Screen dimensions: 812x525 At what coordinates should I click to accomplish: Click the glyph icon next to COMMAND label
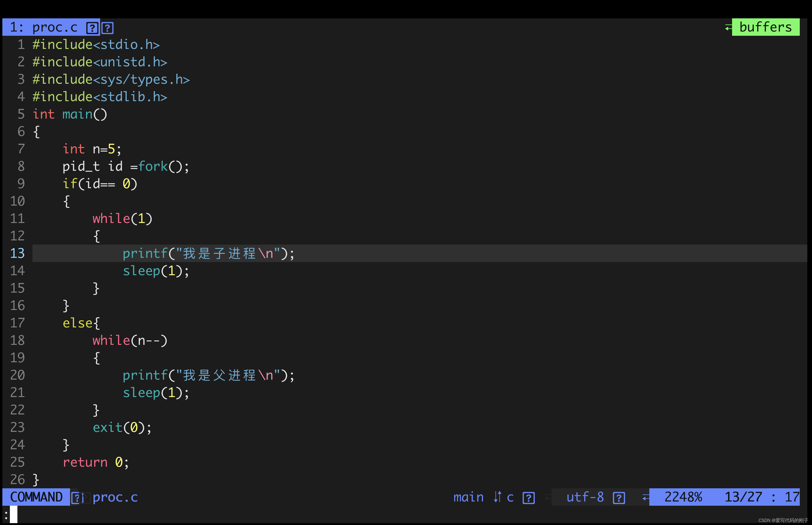(x=77, y=498)
